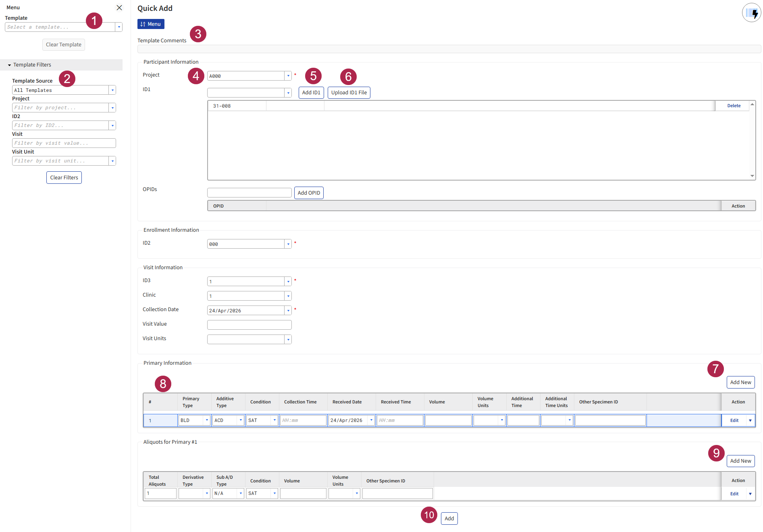Click Edit in primary row
The width and height of the screenshot is (763, 532).
pos(734,420)
